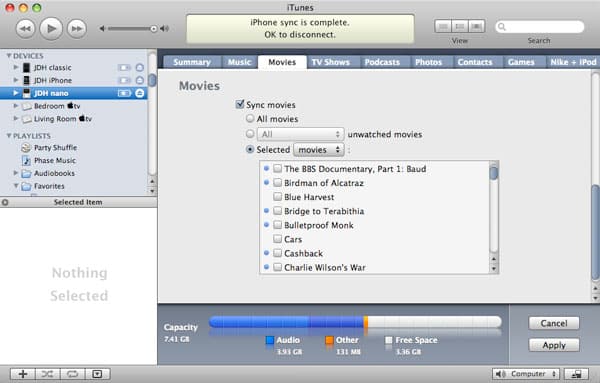Screen dimensions: 600x383
Task: Click the movie list scrollbar thumb
Action: 494,173
